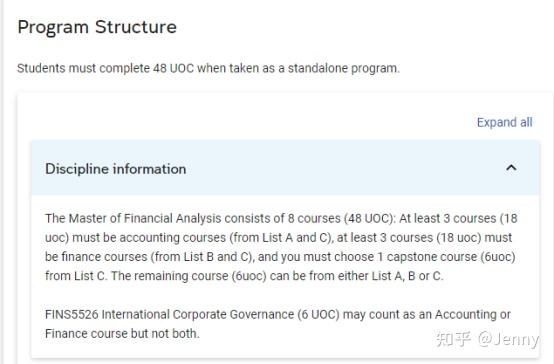Screen dimensions: 554x364
Task: Select the 'Students must complete 48 UOC' sentence
Action: (x=208, y=68)
